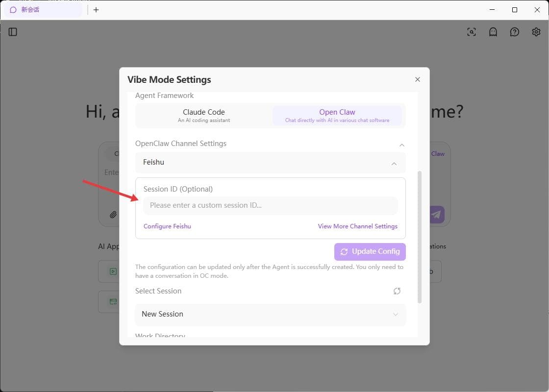Click the Agent Framework label
This screenshot has height=392, width=549.
point(164,96)
